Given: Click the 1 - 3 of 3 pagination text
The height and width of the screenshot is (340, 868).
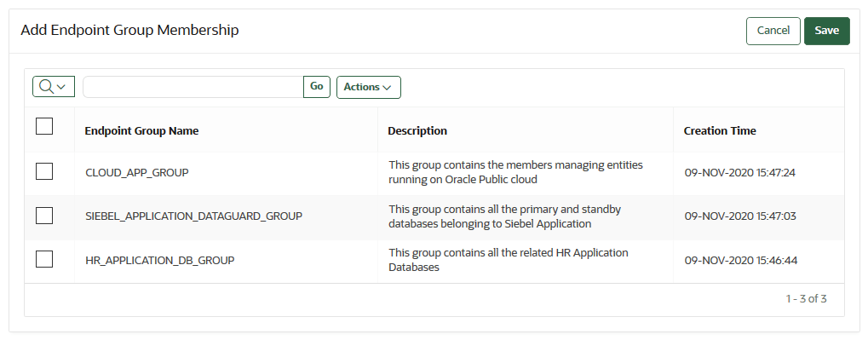Looking at the screenshot, I should click(x=806, y=299).
